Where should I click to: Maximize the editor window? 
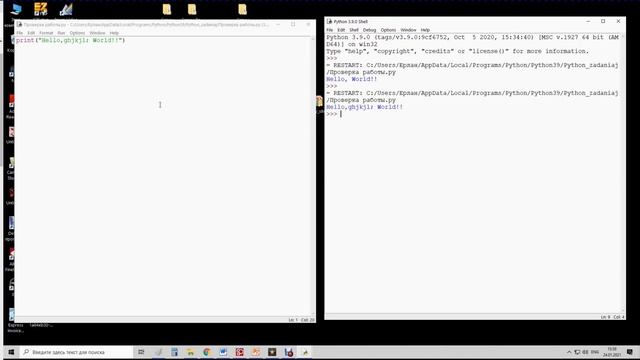(x=293, y=24)
